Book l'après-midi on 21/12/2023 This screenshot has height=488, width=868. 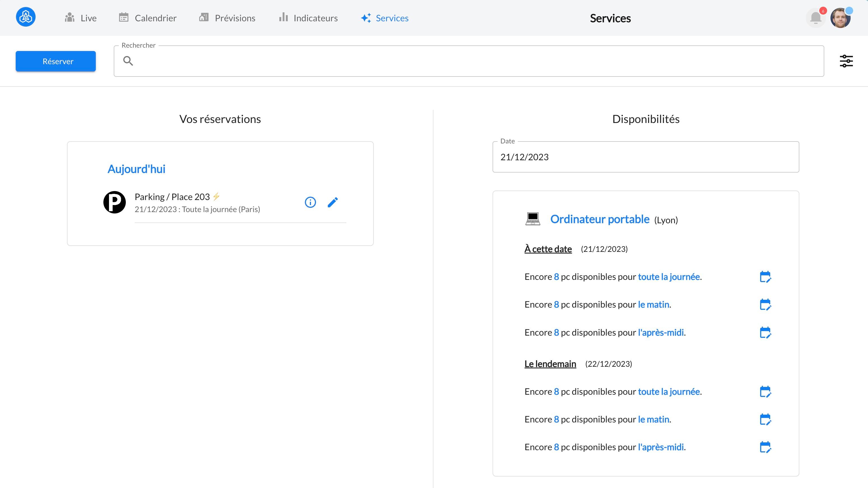coord(765,332)
